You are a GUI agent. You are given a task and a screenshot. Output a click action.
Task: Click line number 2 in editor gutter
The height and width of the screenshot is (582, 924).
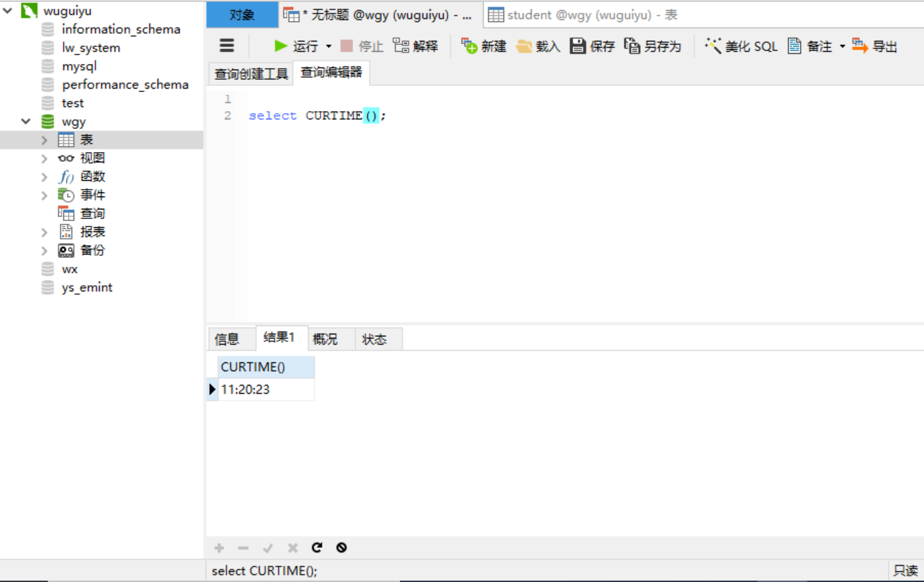pyautogui.click(x=228, y=115)
